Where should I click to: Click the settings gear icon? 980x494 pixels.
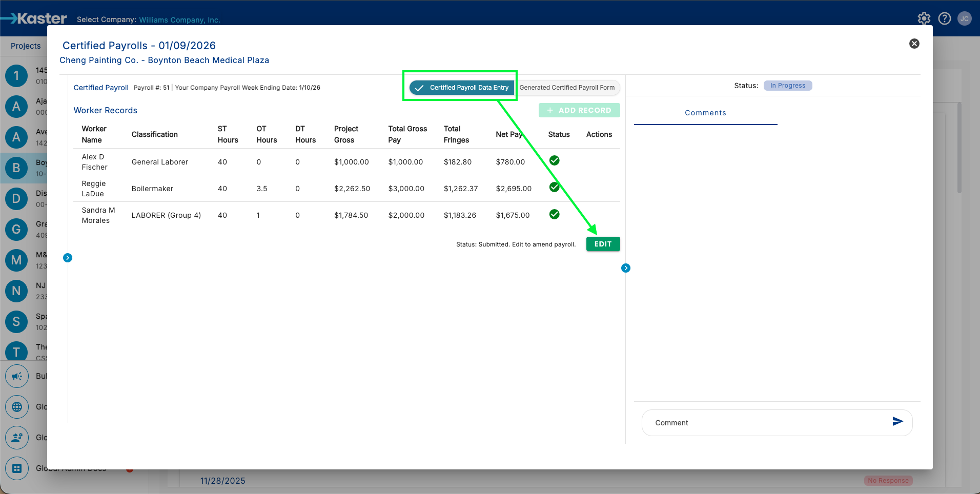[x=924, y=19]
